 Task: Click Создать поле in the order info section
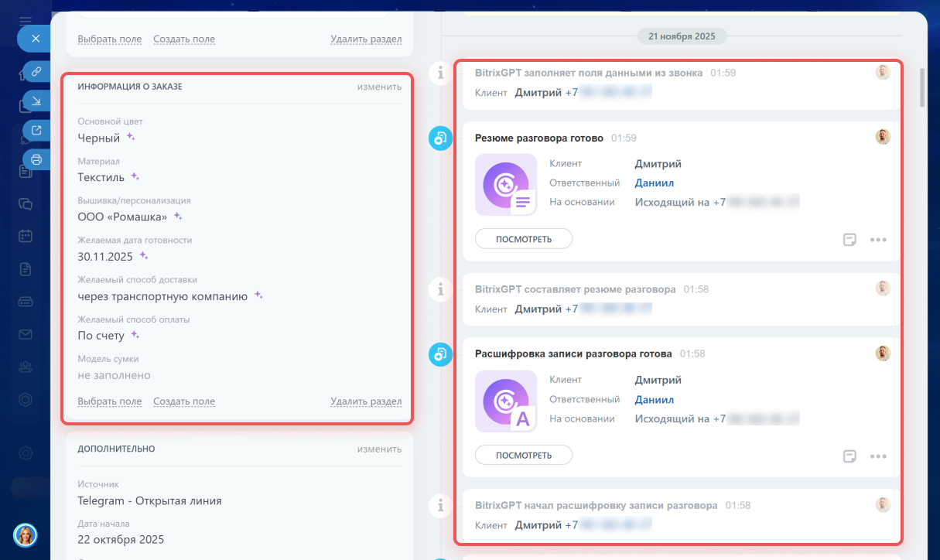pos(184,401)
